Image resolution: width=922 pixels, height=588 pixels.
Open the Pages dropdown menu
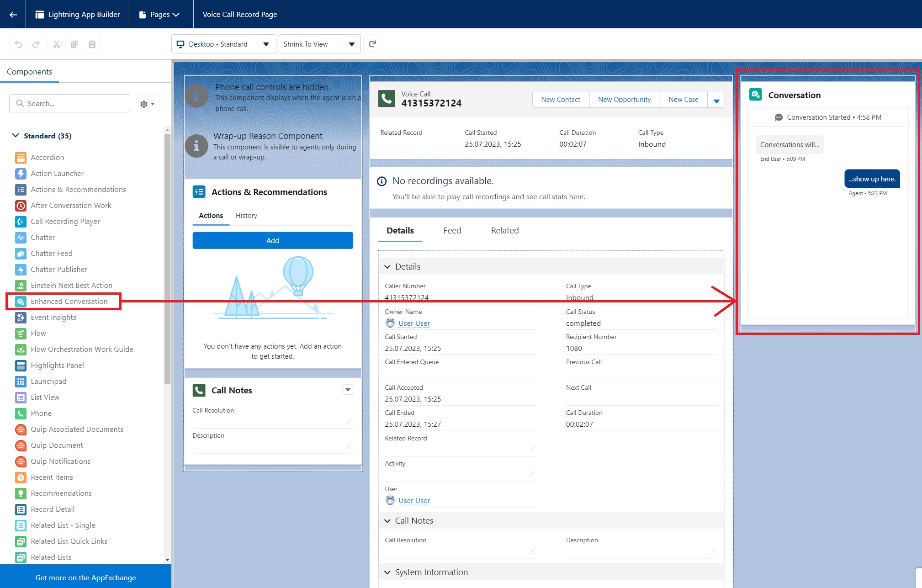(x=159, y=15)
